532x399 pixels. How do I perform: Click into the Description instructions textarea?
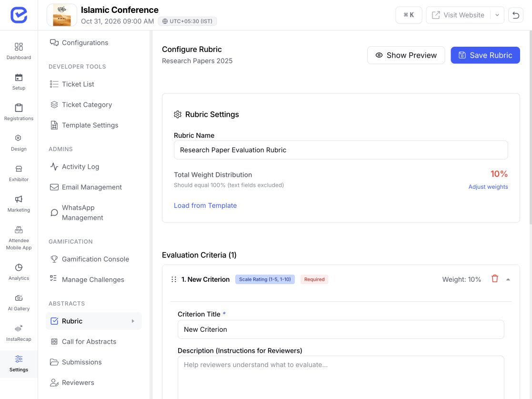(341, 377)
